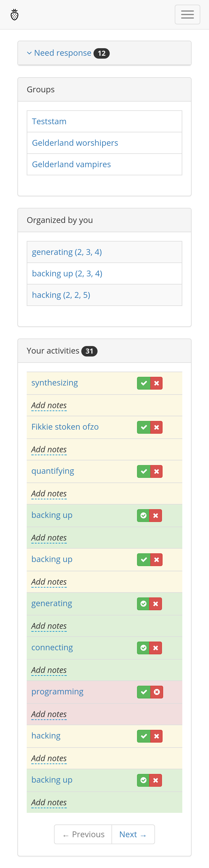The image size is (209, 868).
Task: Open the Fikkie stoken ofzo activity
Action: click(x=65, y=427)
